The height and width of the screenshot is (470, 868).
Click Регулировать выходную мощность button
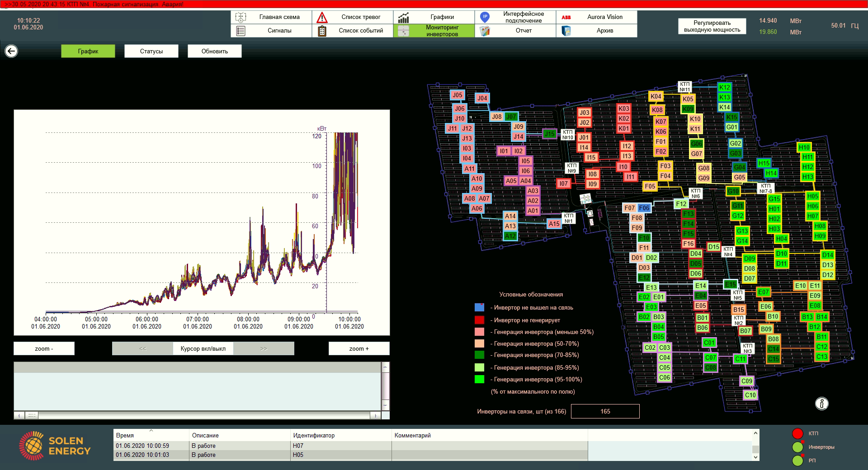[x=712, y=26]
